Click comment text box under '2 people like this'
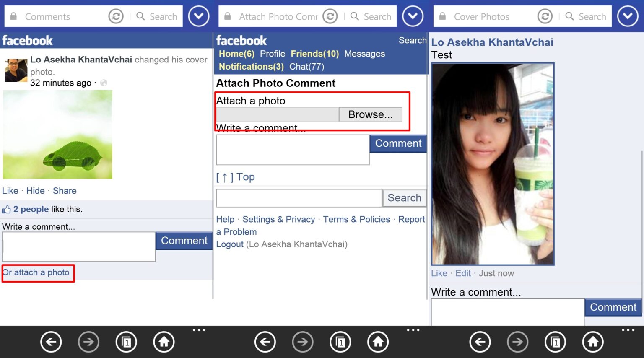 coord(79,246)
